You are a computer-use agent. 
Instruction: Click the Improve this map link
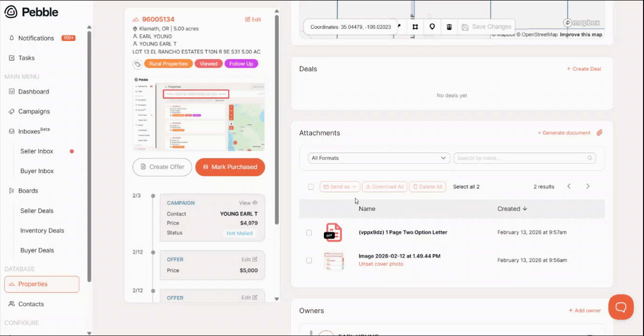581,35
